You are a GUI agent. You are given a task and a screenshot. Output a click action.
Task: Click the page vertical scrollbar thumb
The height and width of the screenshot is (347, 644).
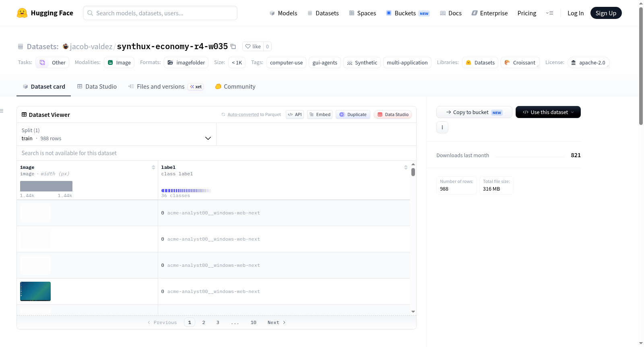click(x=641, y=66)
